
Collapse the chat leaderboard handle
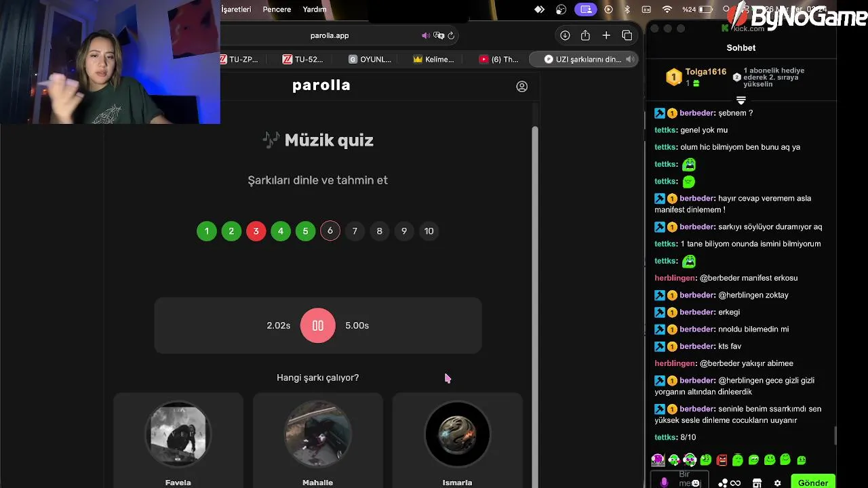[x=741, y=100]
